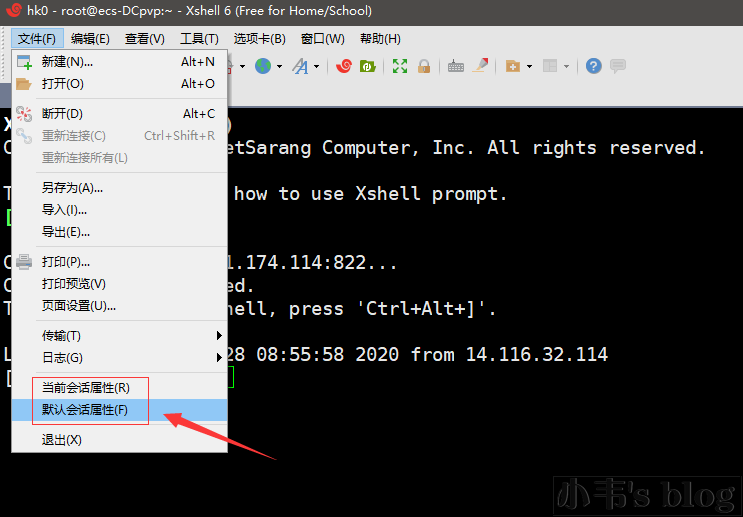Click the layout grid toolbar icon

pos(550,66)
